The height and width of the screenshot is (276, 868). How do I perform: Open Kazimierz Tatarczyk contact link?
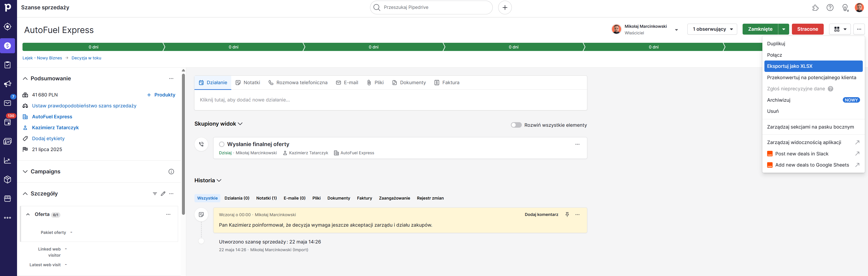[x=55, y=128]
